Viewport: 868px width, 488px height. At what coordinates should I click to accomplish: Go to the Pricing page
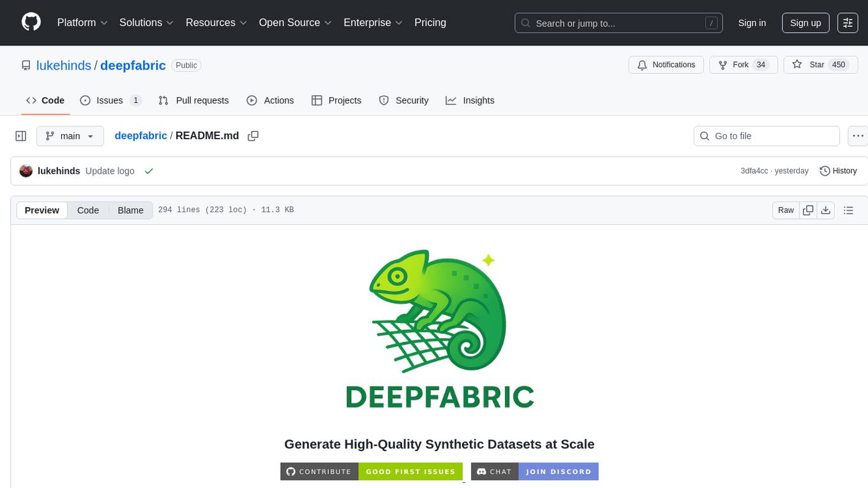[x=430, y=22]
